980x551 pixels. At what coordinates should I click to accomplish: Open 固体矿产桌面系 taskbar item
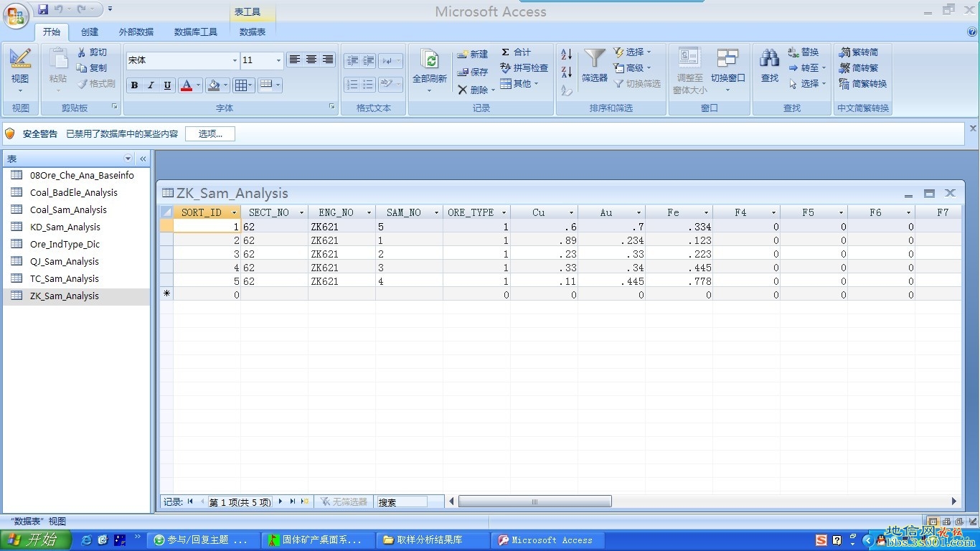[x=318, y=540]
